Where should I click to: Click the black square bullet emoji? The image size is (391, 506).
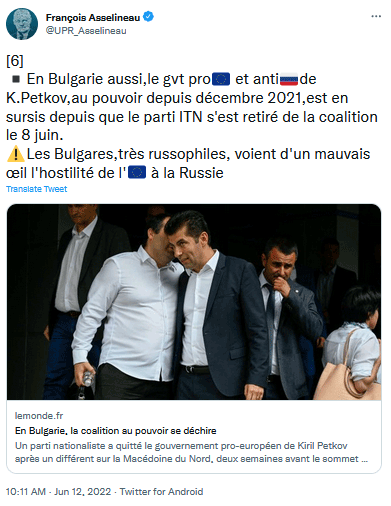pos(16,79)
